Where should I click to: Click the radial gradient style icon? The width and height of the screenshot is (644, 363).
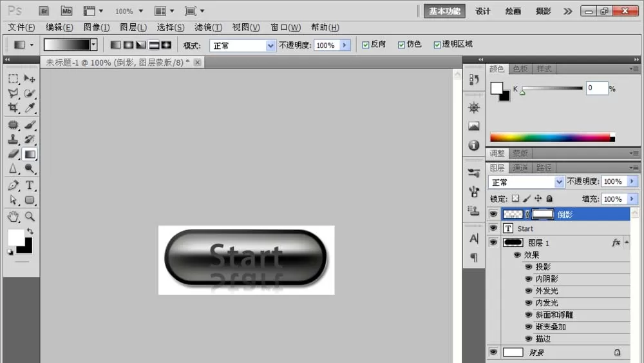tap(129, 44)
